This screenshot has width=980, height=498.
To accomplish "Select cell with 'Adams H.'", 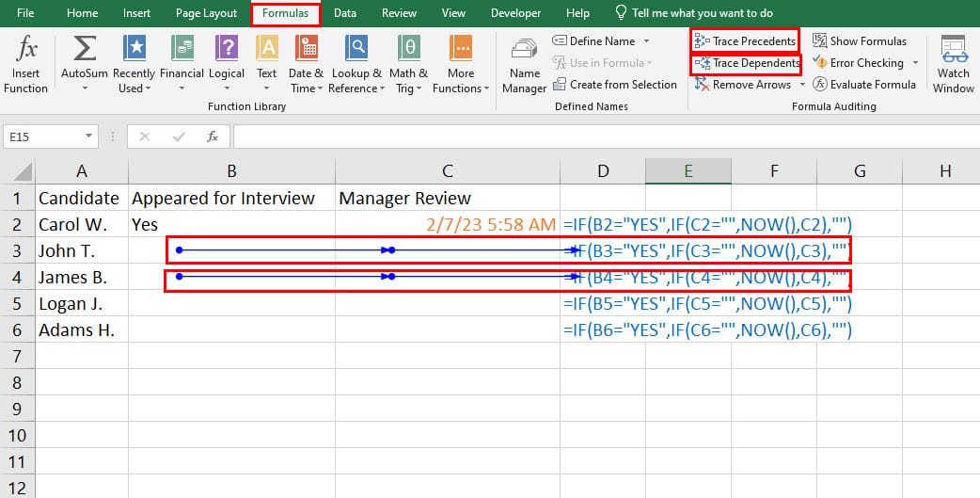I will (81, 329).
